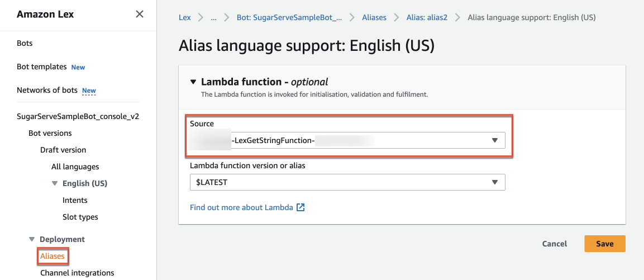The width and height of the screenshot is (644, 280).
Task: Select Deployment section label
Action: [62, 239]
